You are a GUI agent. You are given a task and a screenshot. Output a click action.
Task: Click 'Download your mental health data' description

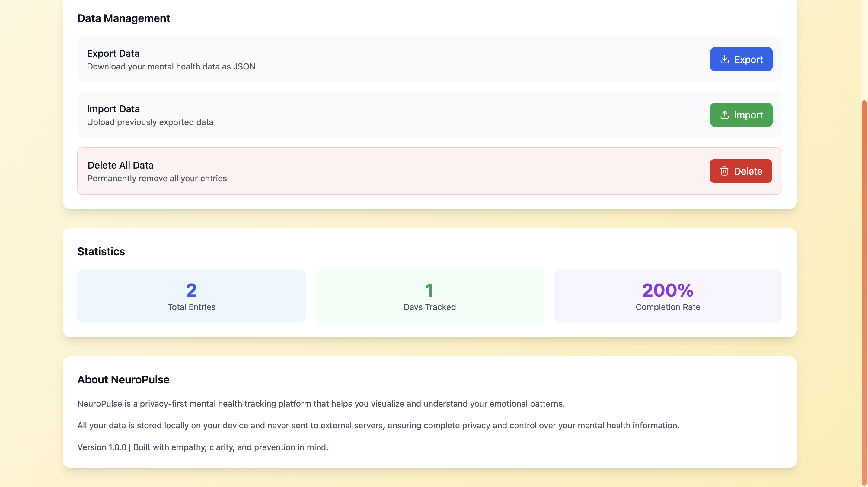tap(171, 66)
